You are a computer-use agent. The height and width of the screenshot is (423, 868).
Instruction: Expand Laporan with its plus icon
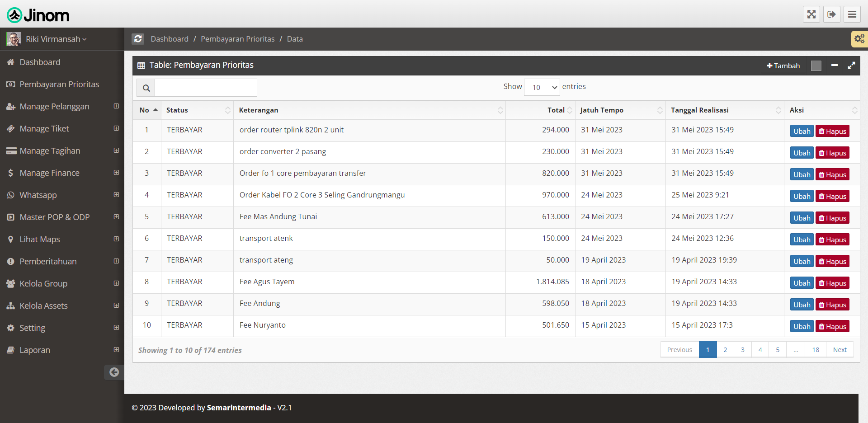[x=116, y=350]
